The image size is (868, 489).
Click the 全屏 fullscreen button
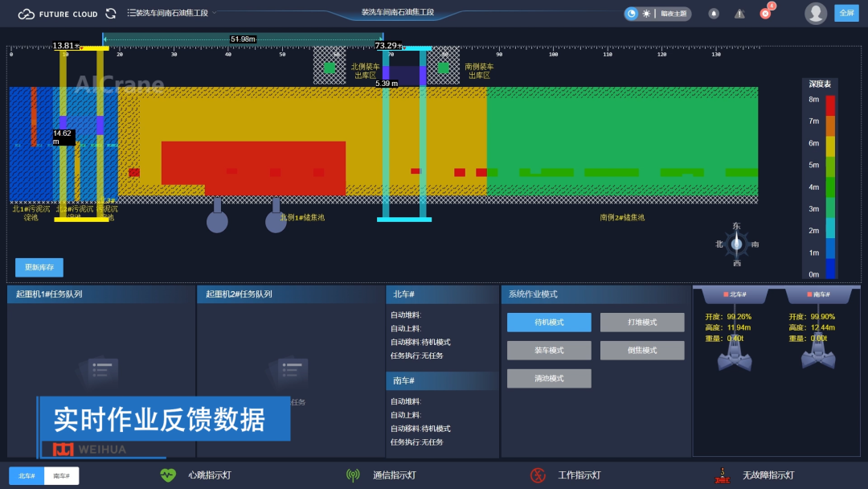[x=846, y=13]
